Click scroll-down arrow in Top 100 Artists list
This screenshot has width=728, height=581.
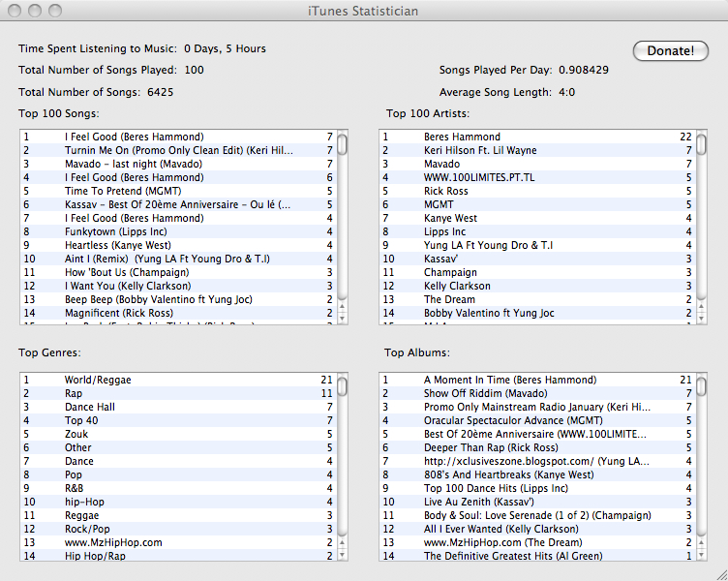pos(702,318)
